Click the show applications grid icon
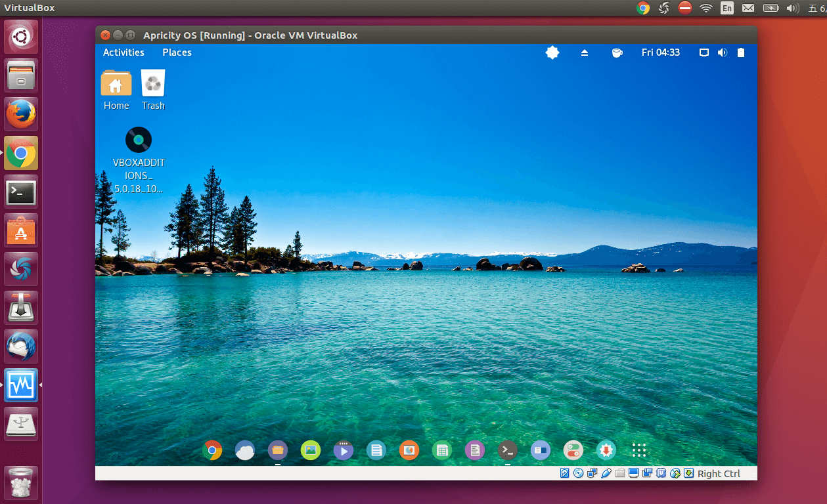Screen dimensions: 827x504 point(639,450)
